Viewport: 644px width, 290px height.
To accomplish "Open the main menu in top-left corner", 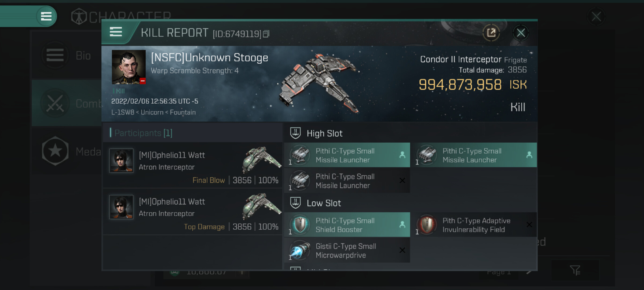I will click(x=46, y=16).
